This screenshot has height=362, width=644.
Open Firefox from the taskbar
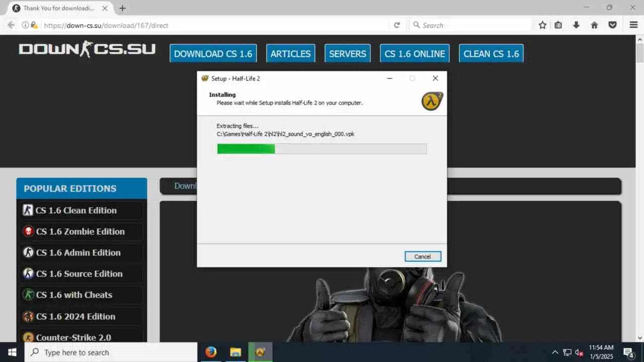(211, 352)
